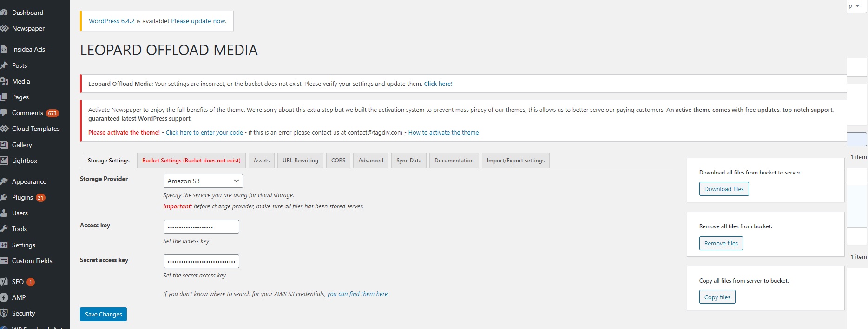Click the Appearance brush icon

(4, 181)
